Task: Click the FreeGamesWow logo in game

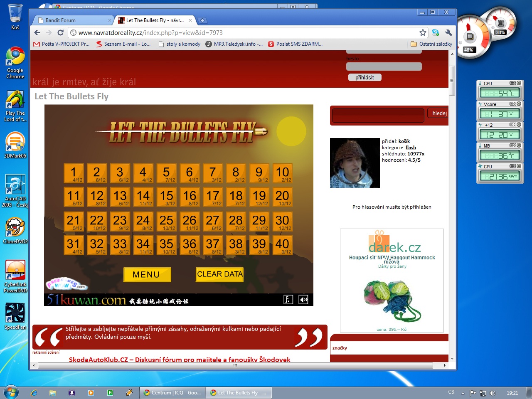Action: [66, 284]
